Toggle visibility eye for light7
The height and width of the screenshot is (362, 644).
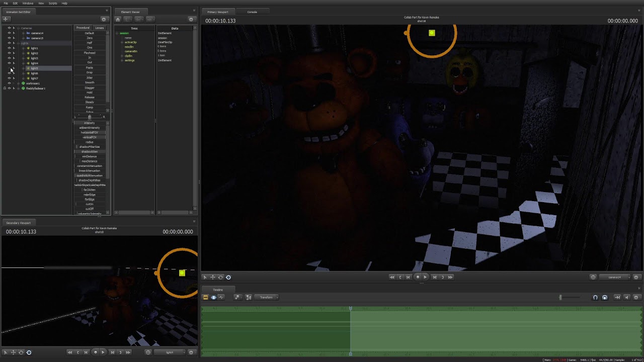[x=9, y=78]
